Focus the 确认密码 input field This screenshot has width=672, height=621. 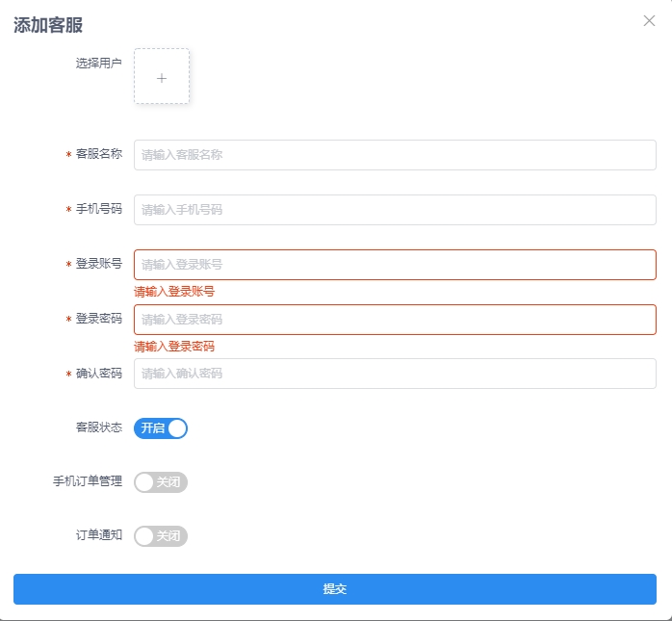[395, 374]
